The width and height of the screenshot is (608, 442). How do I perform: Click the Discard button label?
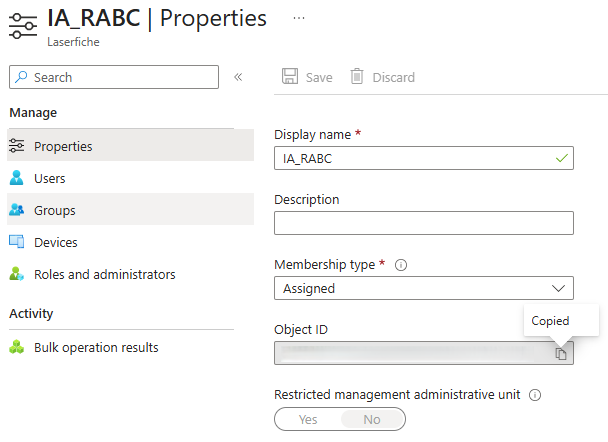tap(393, 77)
